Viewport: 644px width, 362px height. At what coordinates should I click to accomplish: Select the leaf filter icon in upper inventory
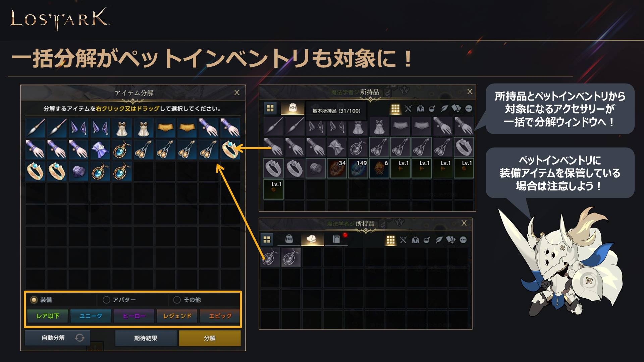(x=444, y=108)
